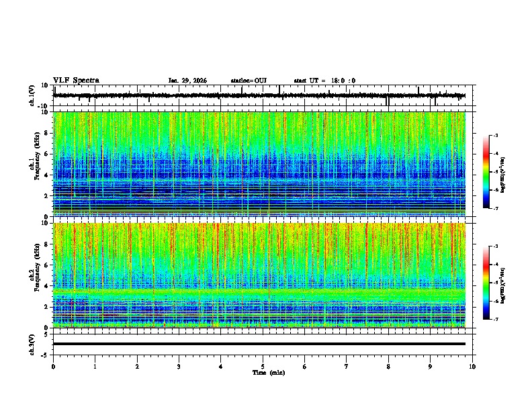Click tick label "8" on the Time axis
This screenshot has width=532, height=411.
coord(388,367)
